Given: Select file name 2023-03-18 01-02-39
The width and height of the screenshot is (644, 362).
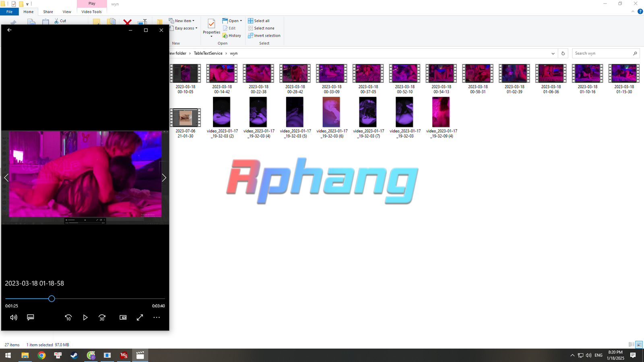Looking at the screenshot, I should point(514,89).
